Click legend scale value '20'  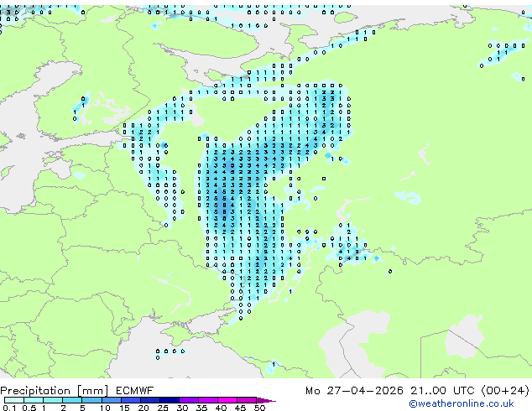coord(143,408)
